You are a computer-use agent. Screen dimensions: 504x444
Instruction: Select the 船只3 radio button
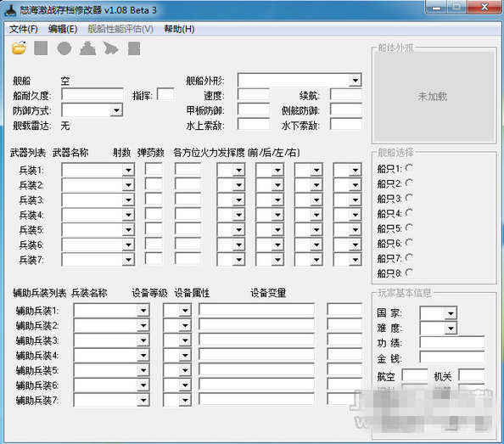click(x=409, y=198)
